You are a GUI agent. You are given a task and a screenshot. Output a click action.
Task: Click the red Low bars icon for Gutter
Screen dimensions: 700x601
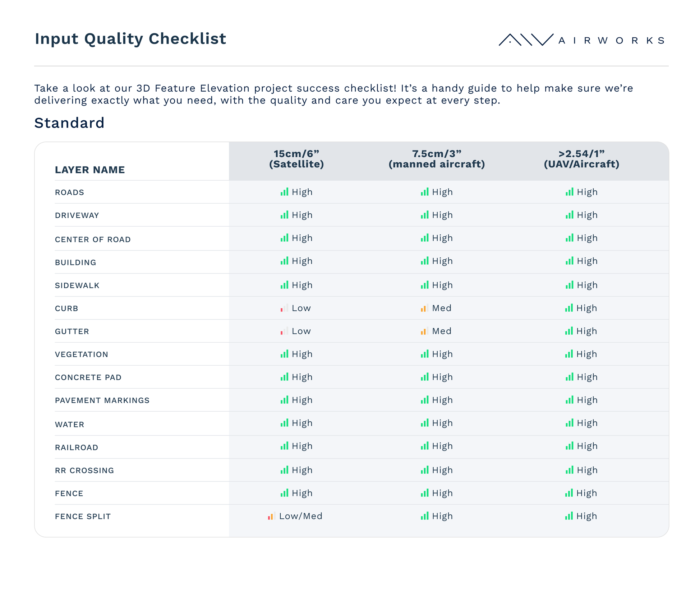[x=284, y=331]
